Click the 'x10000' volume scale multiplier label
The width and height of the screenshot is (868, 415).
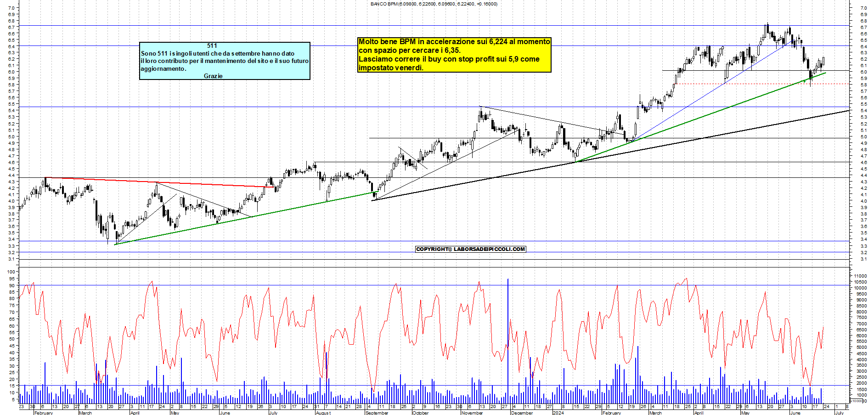(856, 401)
